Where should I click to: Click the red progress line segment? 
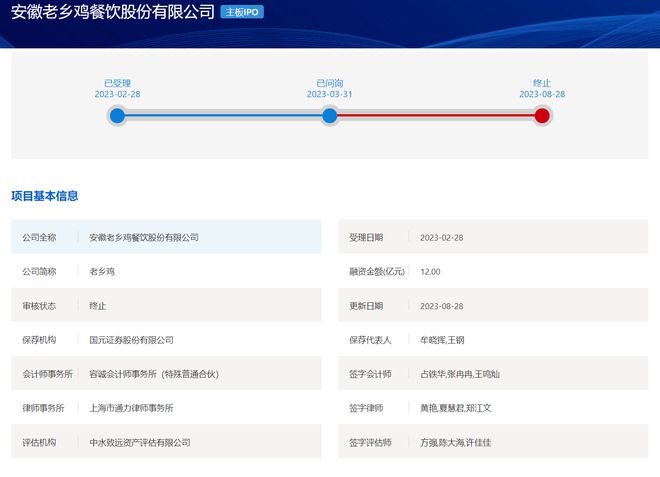point(436,115)
